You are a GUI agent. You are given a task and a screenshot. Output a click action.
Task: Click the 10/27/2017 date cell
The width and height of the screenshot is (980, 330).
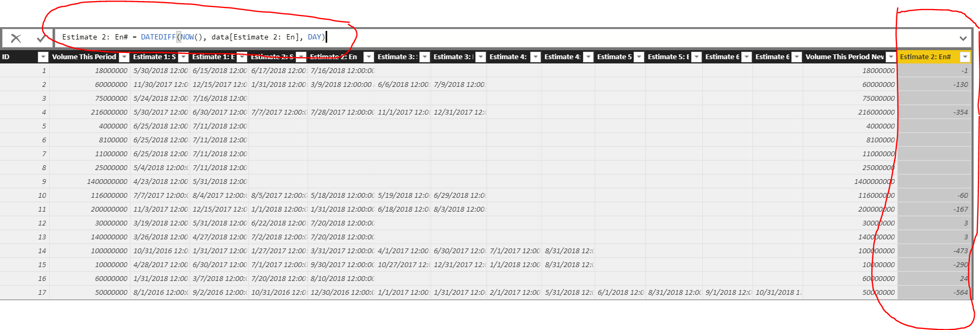point(403,265)
